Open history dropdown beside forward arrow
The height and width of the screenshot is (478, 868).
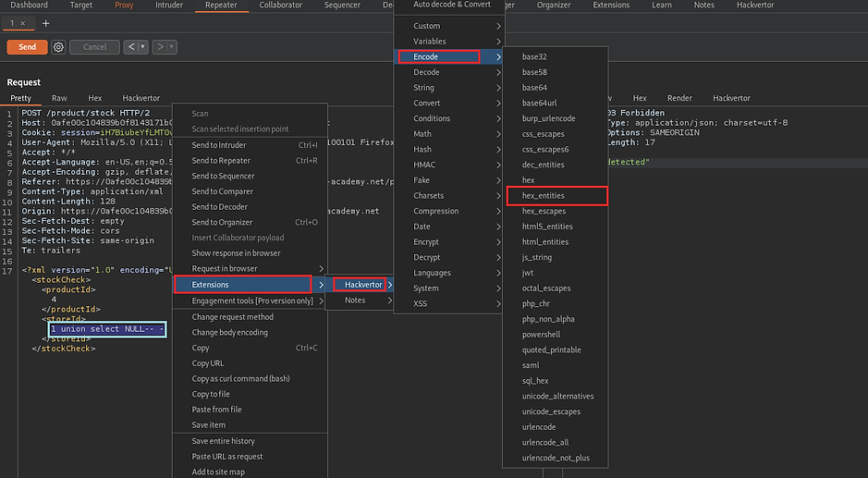point(172,47)
